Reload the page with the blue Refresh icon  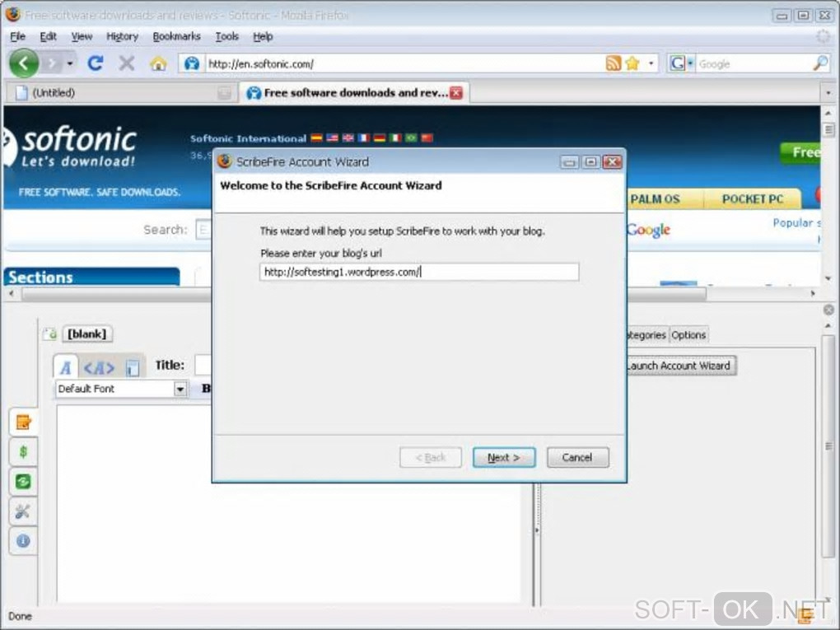pos(96,63)
